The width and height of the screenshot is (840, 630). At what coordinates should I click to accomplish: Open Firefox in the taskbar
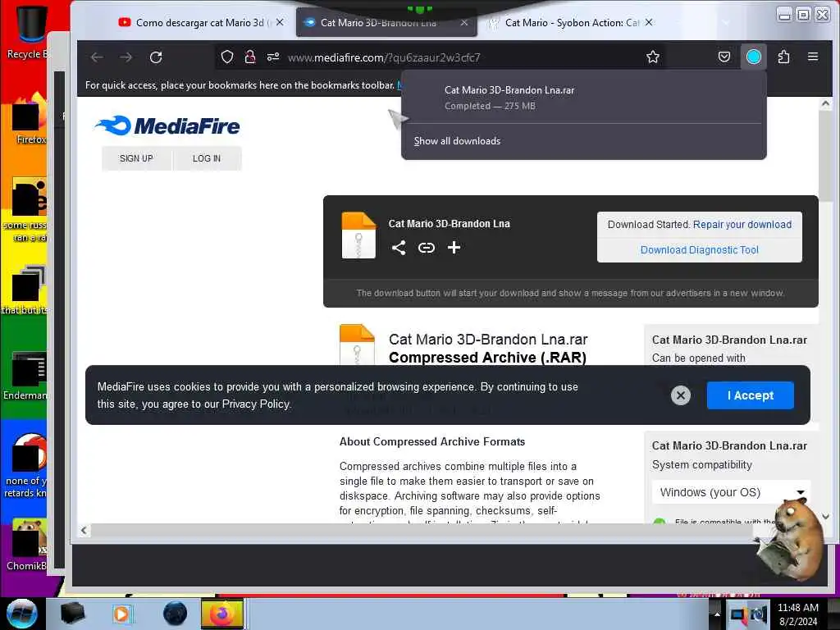point(221,614)
